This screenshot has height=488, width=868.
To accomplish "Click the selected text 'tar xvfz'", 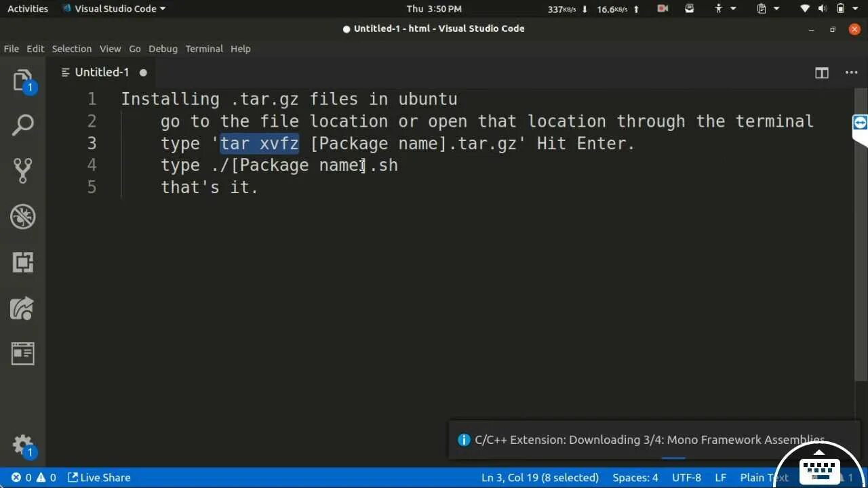I will [260, 144].
